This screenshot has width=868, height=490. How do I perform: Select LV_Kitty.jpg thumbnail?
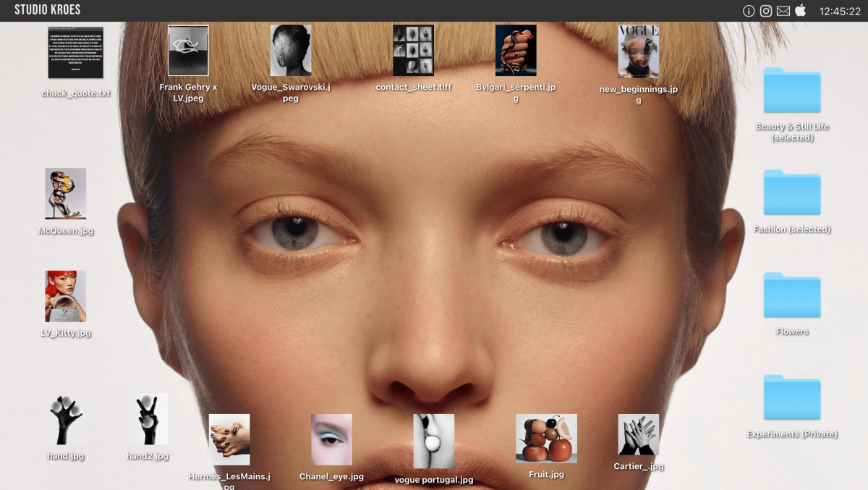point(66,296)
